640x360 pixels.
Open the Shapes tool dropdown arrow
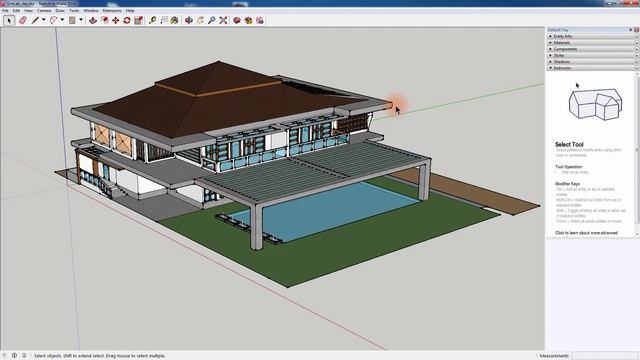[81, 20]
